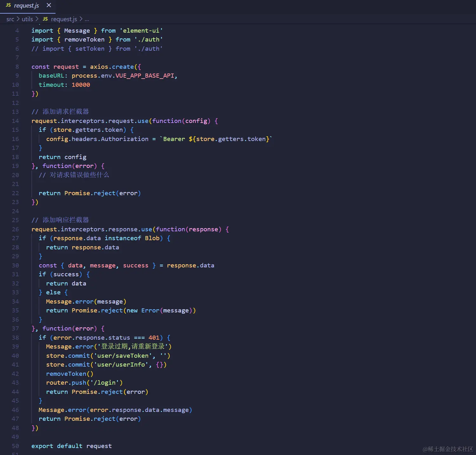Click the 'if (success) {' line
The width and height of the screenshot is (476, 455).
(x=64, y=274)
